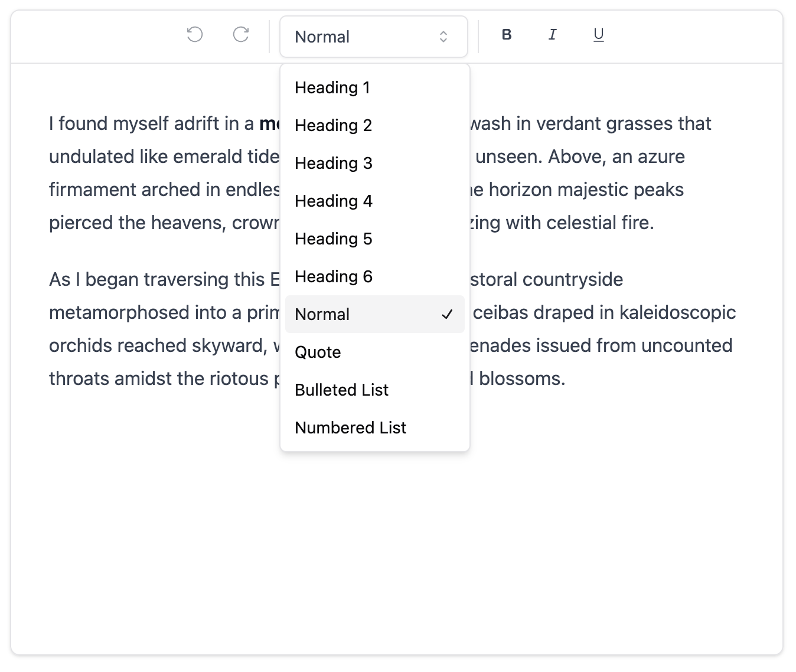Apply italic formatting with the I icon
This screenshot has height=672, width=796.
point(552,35)
